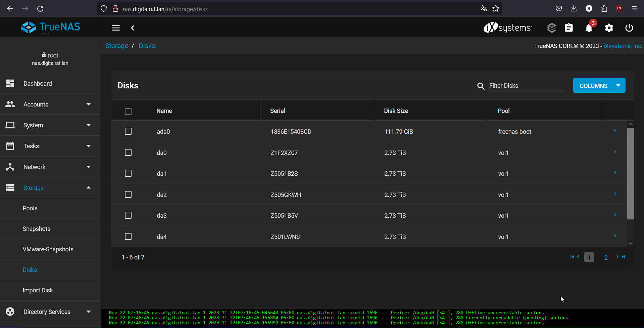644x328 pixels.
Task: Go to page 2 of disks
Action: point(606,257)
